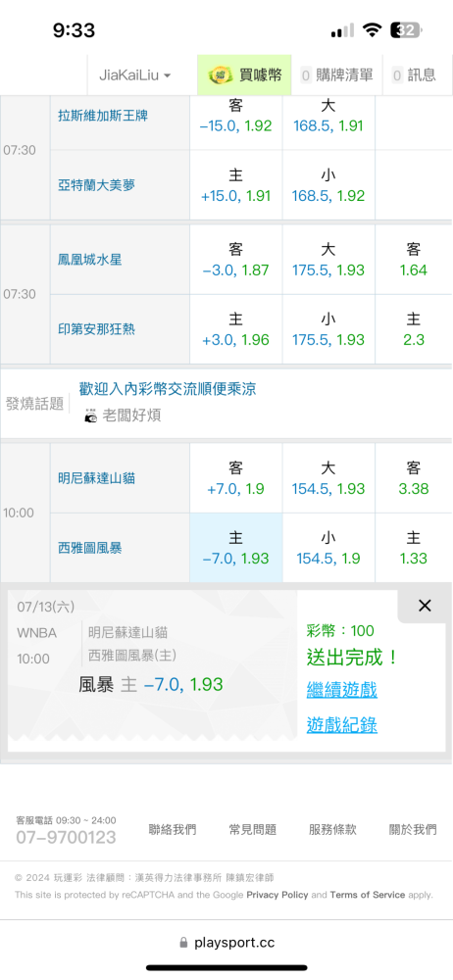The image size is (453, 980).
Task: Click the 繼續遊戲 link
Action: point(341,691)
